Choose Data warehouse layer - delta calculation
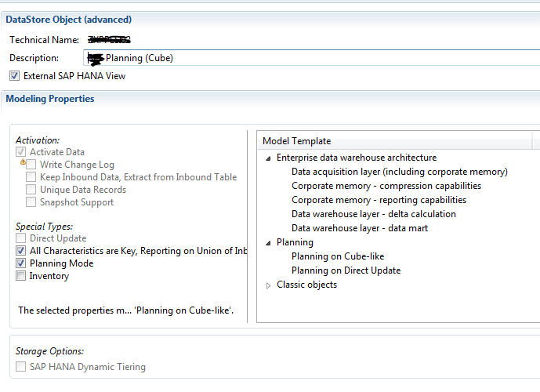 click(x=373, y=214)
